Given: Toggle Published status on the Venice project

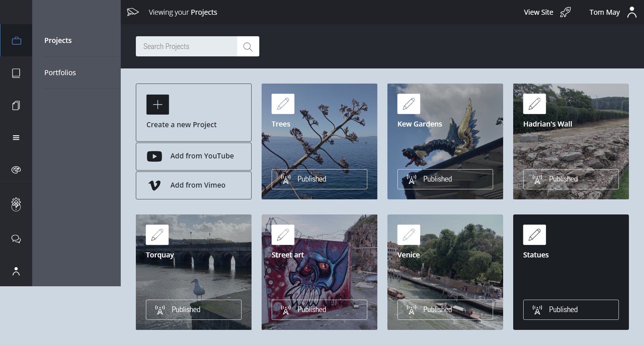Looking at the screenshot, I should [x=445, y=309].
